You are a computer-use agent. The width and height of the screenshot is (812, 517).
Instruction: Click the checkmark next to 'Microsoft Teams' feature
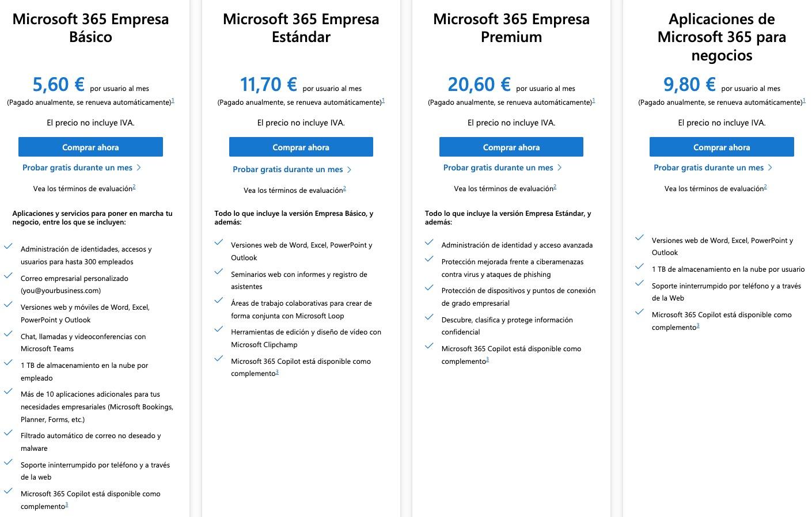point(9,334)
